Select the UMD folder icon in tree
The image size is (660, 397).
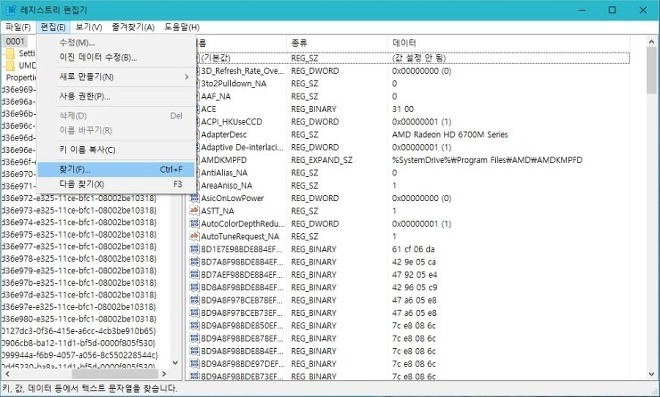coord(11,66)
